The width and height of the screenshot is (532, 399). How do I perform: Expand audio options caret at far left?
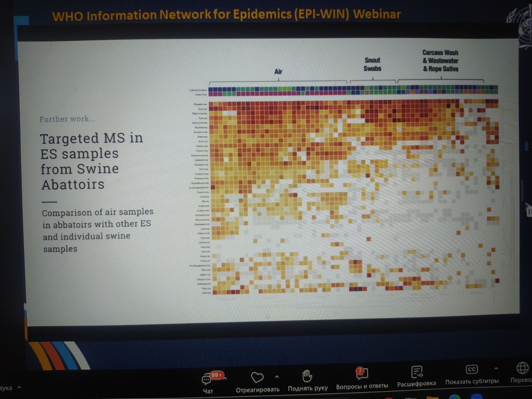[19, 387]
